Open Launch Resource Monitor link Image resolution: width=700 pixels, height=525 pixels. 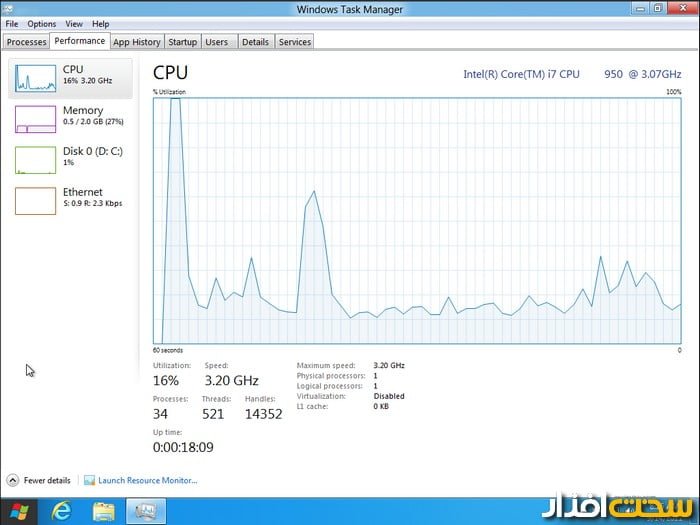[x=147, y=480]
